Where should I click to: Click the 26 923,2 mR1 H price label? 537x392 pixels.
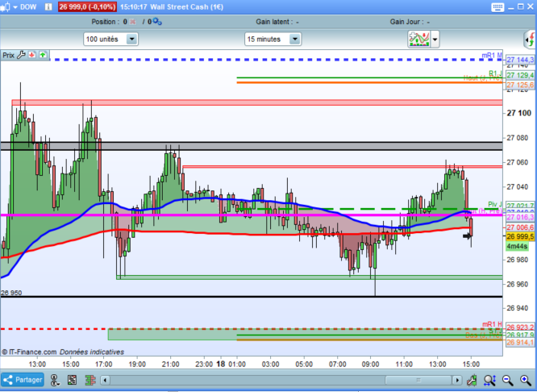coord(520,327)
